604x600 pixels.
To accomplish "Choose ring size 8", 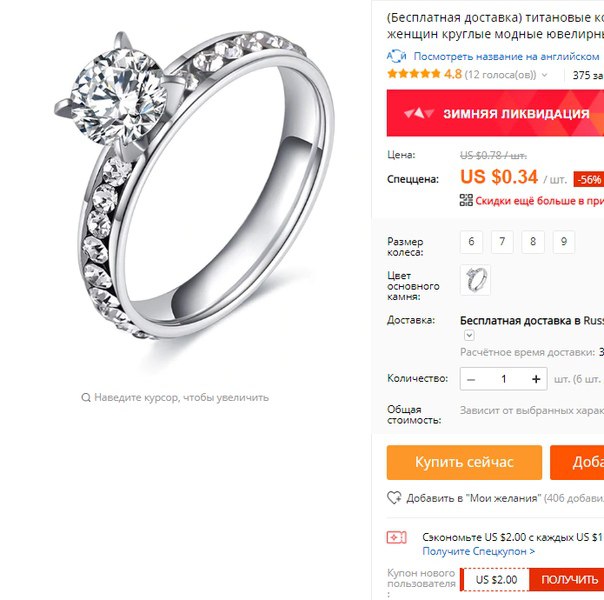I will pos(533,242).
